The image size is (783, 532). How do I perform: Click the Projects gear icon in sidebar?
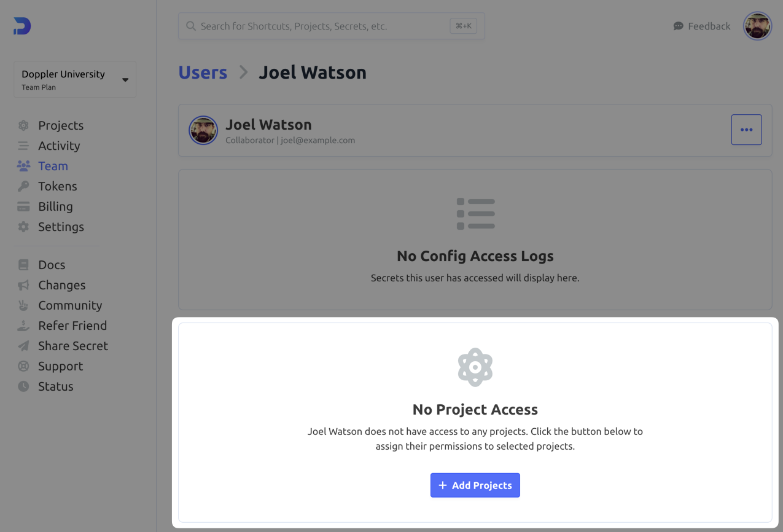(x=23, y=125)
